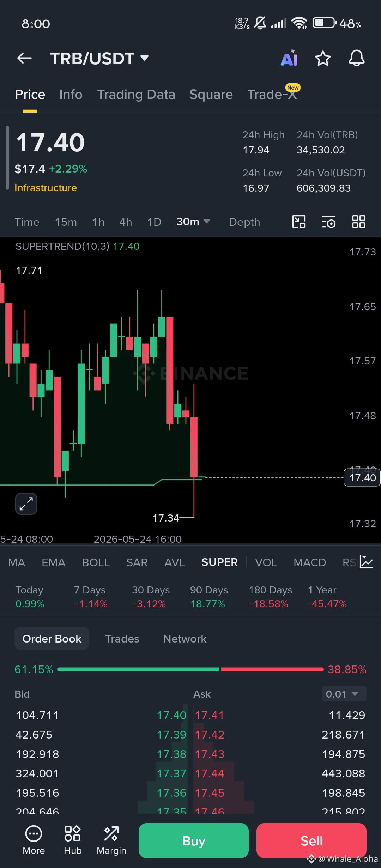Switch to the Trades tab
The width and height of the screenshot is (381, 868).
pyautogui.click(x=122, y=639)
